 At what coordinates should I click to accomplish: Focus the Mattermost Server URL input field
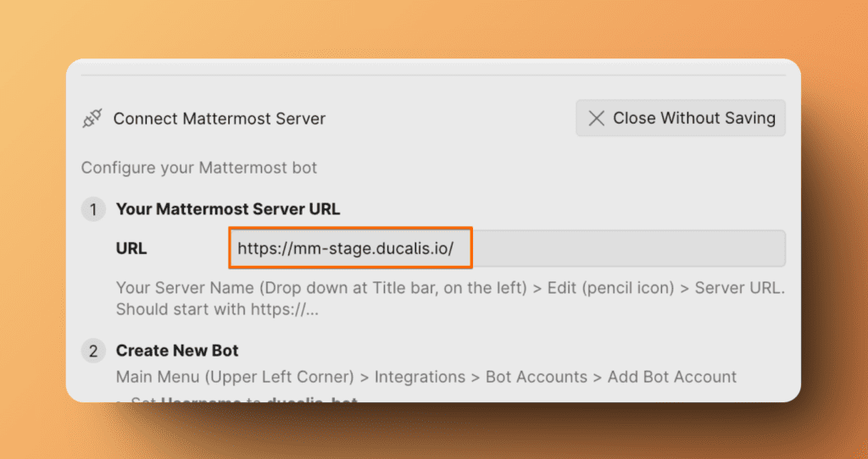pyautogui.click(x=507, y=249)
